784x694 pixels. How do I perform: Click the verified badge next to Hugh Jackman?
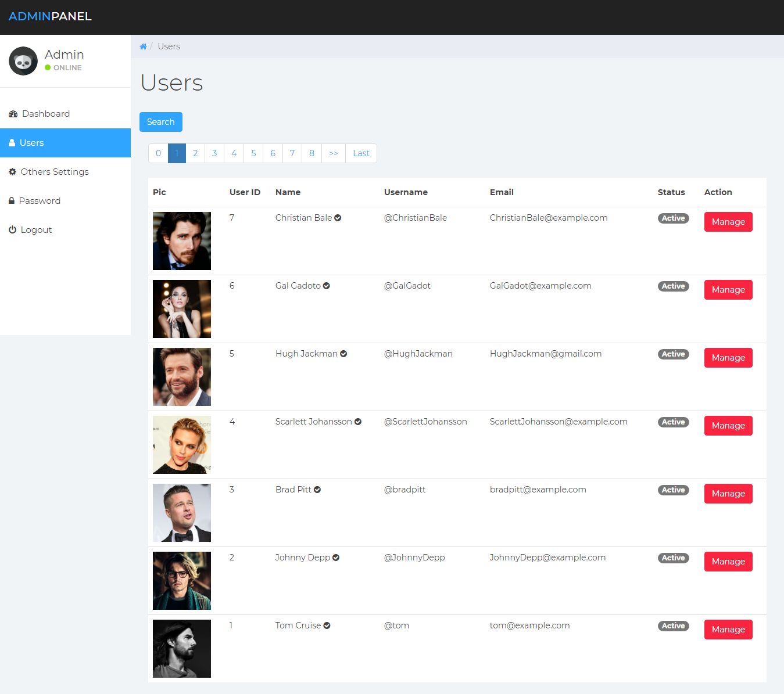pyautogui.click(x=343, y=354)
